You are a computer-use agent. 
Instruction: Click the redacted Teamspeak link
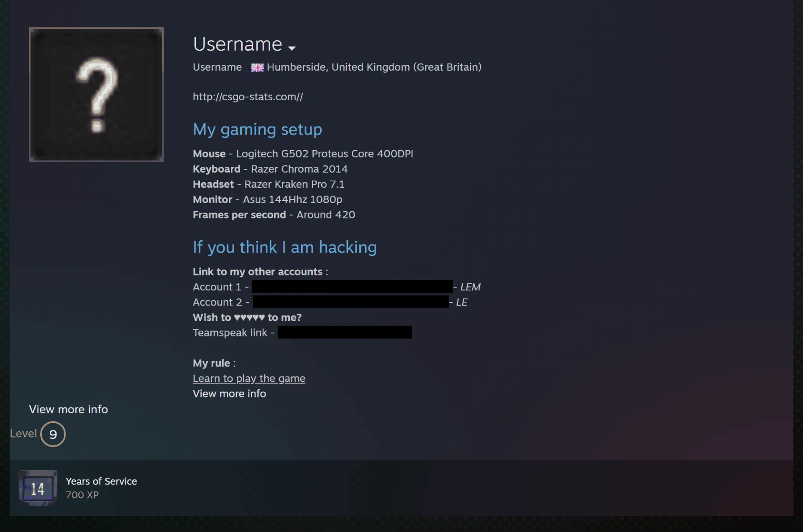[x=345, y=332]
